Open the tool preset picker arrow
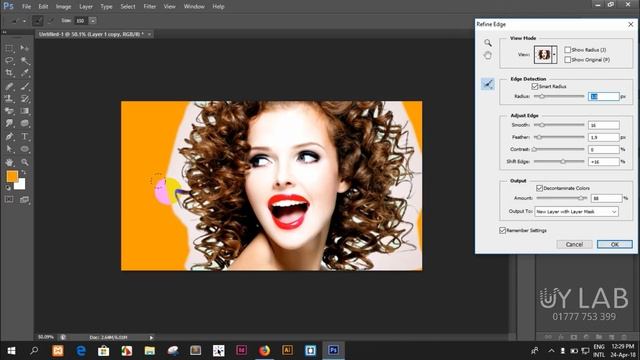Viewport: 640px width, 360px height. pos(24,21)
